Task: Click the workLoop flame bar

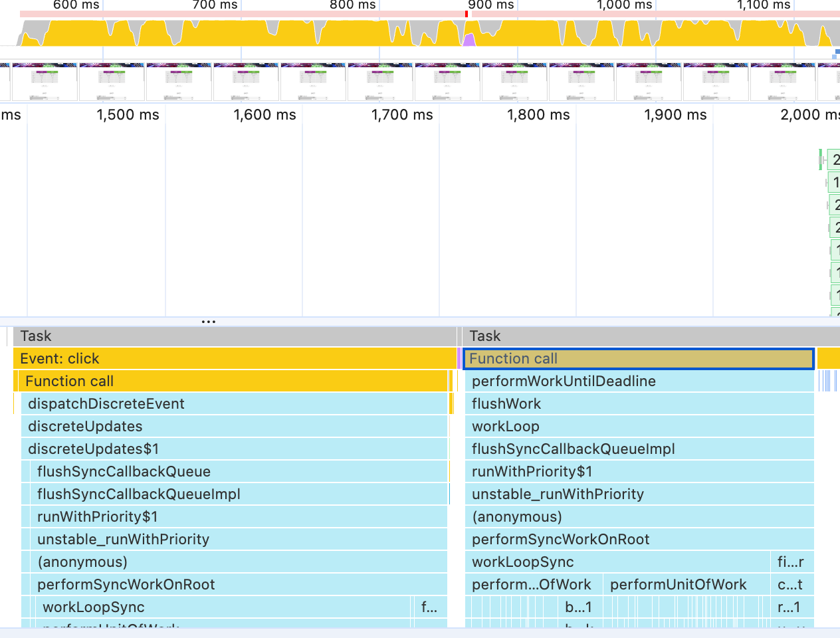Action: 638,427
